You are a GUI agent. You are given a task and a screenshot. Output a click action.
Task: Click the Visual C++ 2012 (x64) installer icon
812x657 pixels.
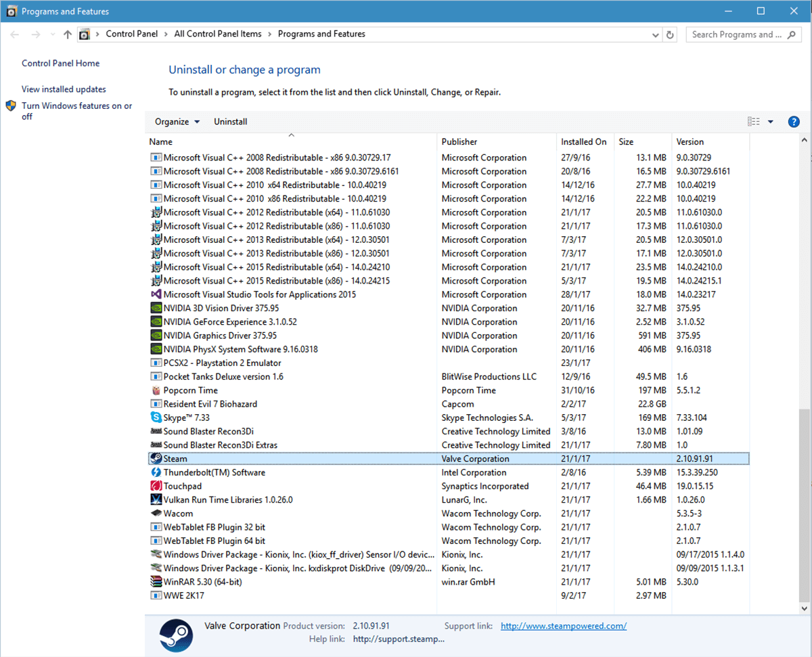pos(156,212)
